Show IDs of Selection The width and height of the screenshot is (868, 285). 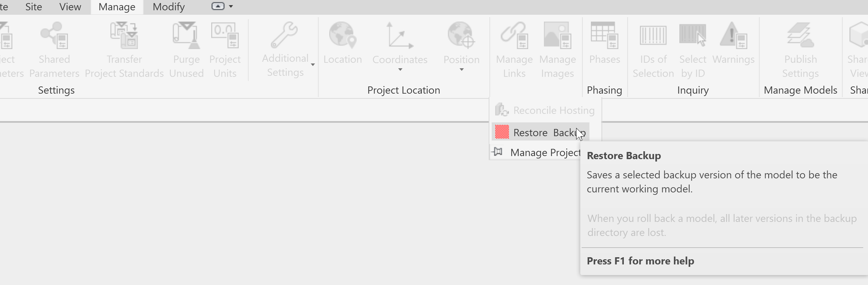tap(653, 48)
